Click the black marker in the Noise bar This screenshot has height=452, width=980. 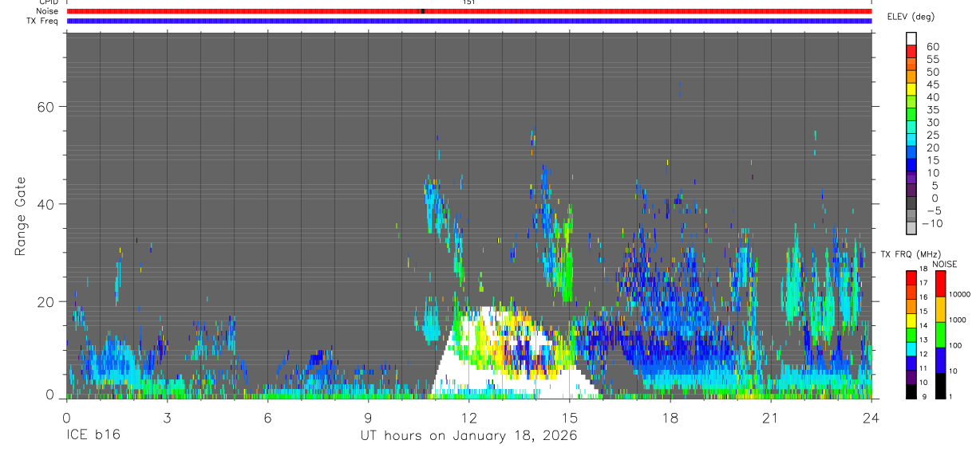click(x=423, y=11)
